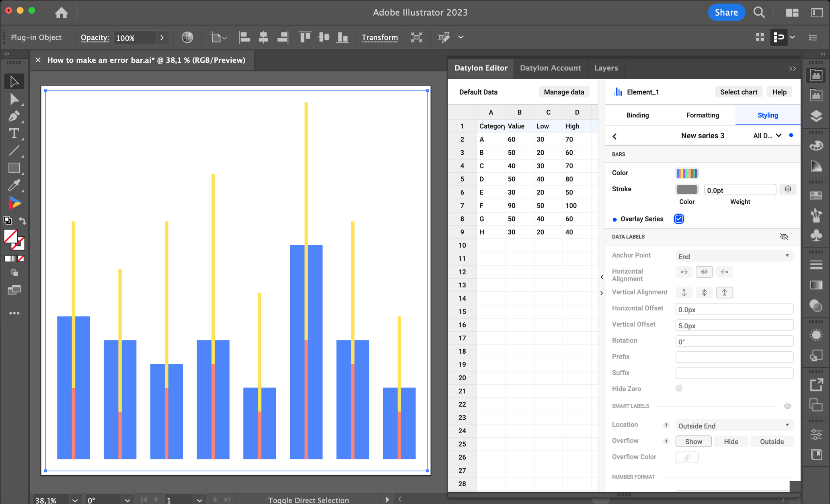Select the Selection tool in the toolbar

pyautogui.click(x=14, y=81)
